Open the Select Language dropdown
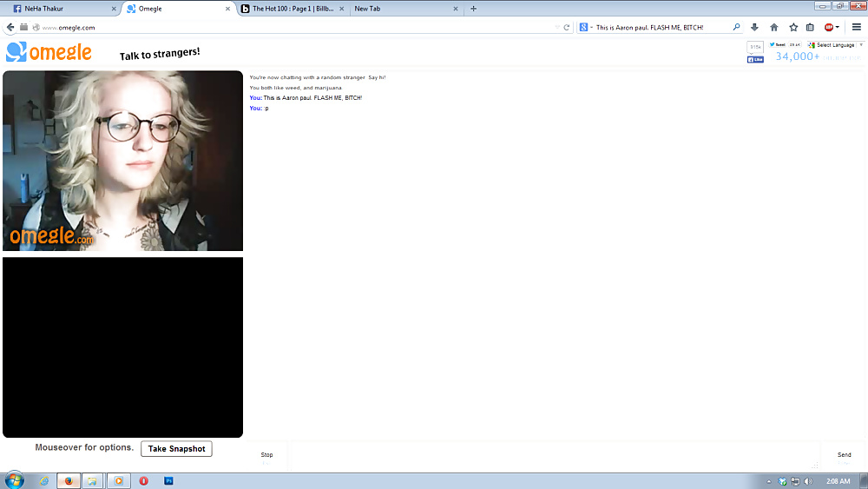 point(835,45)
